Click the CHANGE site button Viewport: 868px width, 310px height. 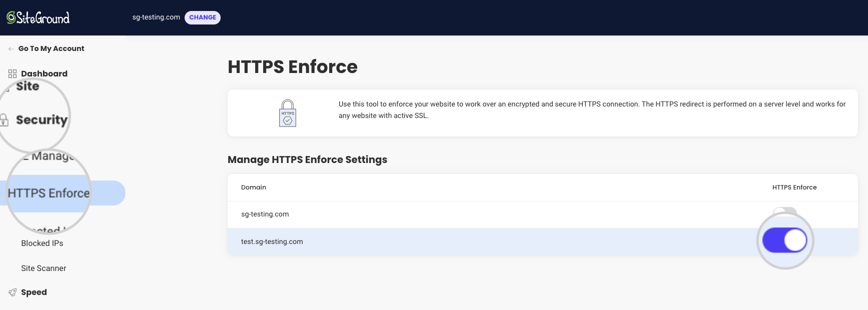203,17
